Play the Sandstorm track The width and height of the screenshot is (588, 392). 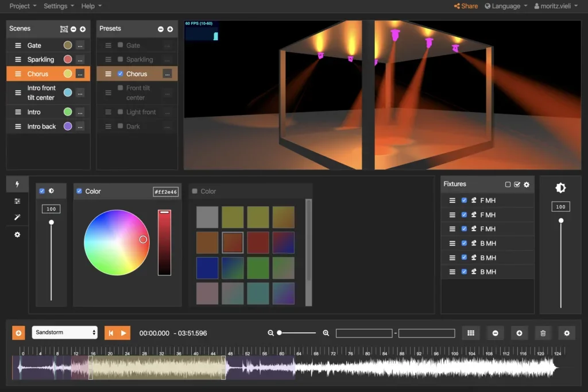pyautogui.click(x=124, y=333)
